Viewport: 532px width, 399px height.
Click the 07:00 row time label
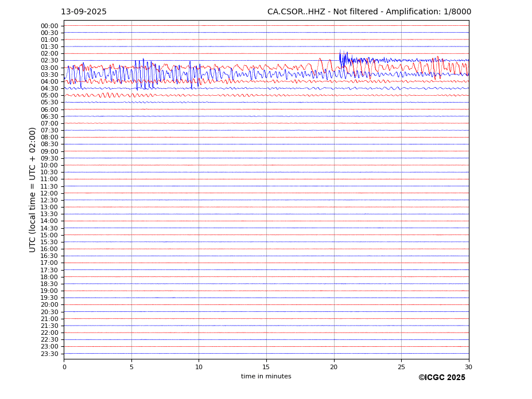[x=49, y=124]
